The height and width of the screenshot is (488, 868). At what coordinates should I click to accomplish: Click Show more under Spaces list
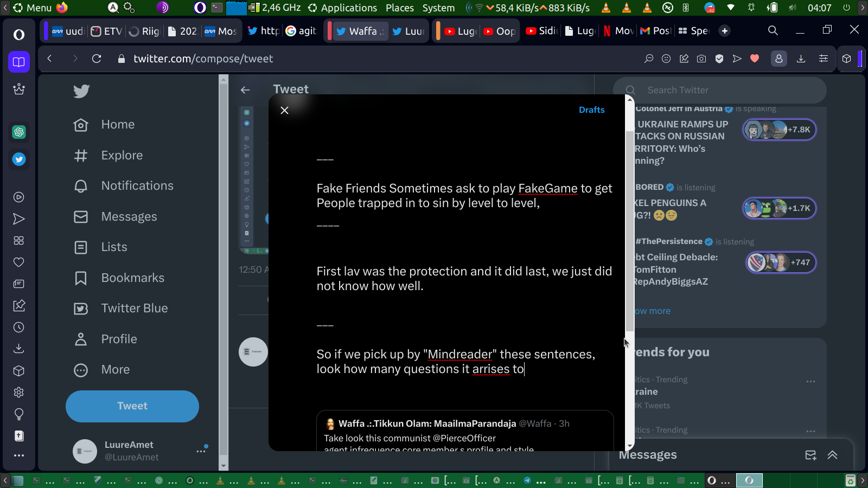pyautogui.click(x=653, y=311)
